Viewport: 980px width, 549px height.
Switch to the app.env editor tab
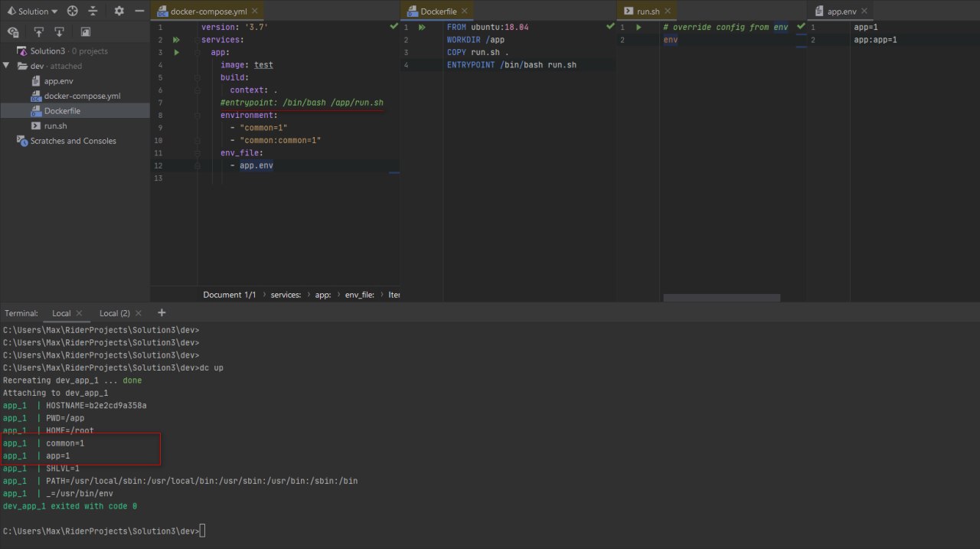841,11
